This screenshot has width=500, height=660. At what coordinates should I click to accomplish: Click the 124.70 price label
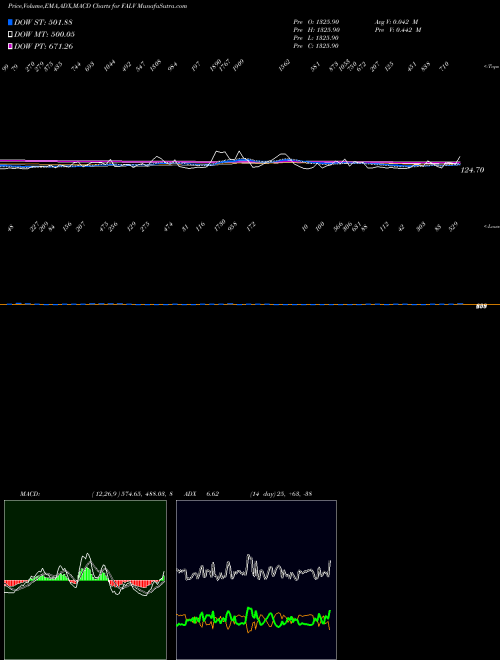(473, 170)
